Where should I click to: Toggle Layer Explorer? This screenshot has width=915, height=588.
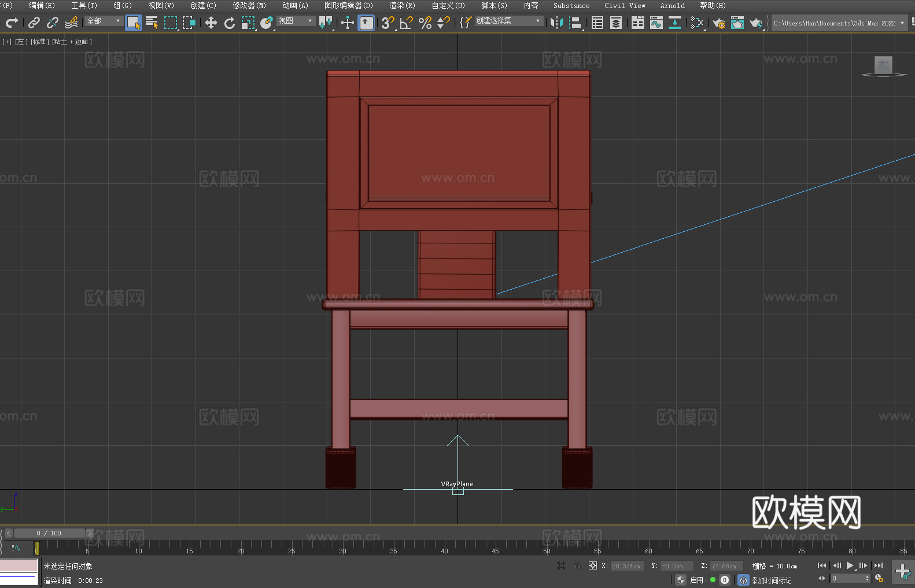pos(616,23)
